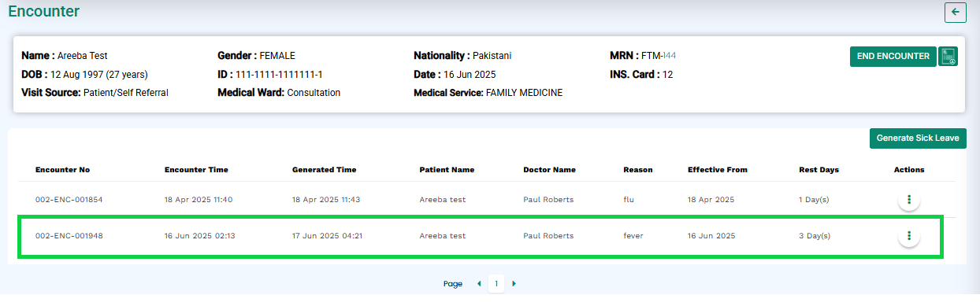Screen dimensions: 980x306
Task: Click the Doctor Name column header
Action: [549, 170]
